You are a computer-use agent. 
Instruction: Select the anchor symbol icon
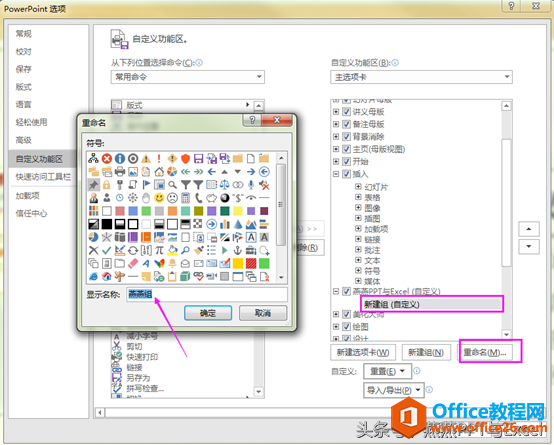[x=238, y=250]
